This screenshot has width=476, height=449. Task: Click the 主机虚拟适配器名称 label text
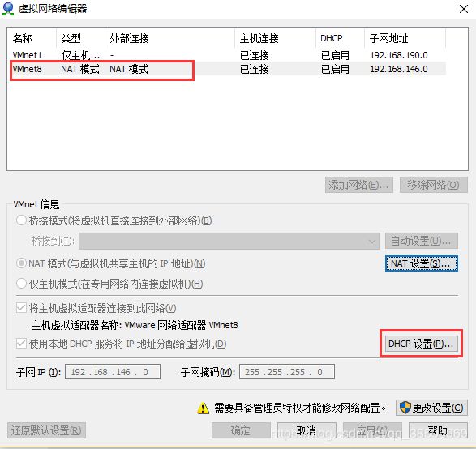click(x=76, y=325)
